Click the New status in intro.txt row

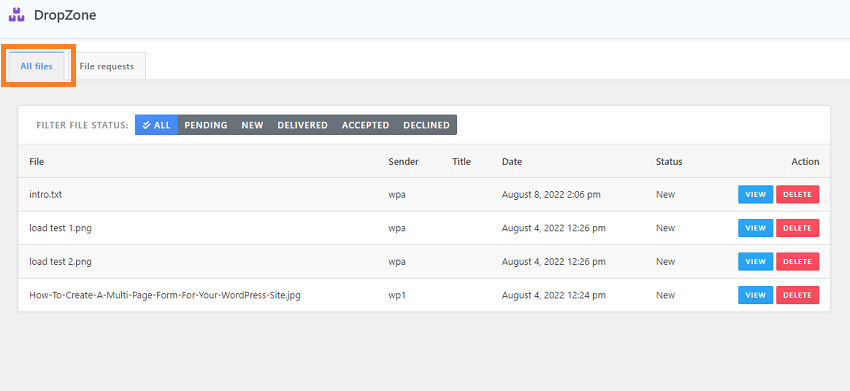click(x=666, y=194)
